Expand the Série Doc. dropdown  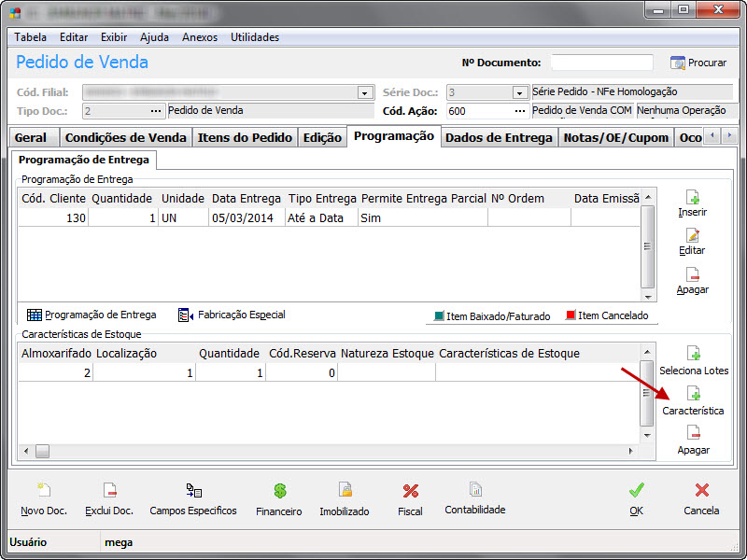click(x=519, y=92)
